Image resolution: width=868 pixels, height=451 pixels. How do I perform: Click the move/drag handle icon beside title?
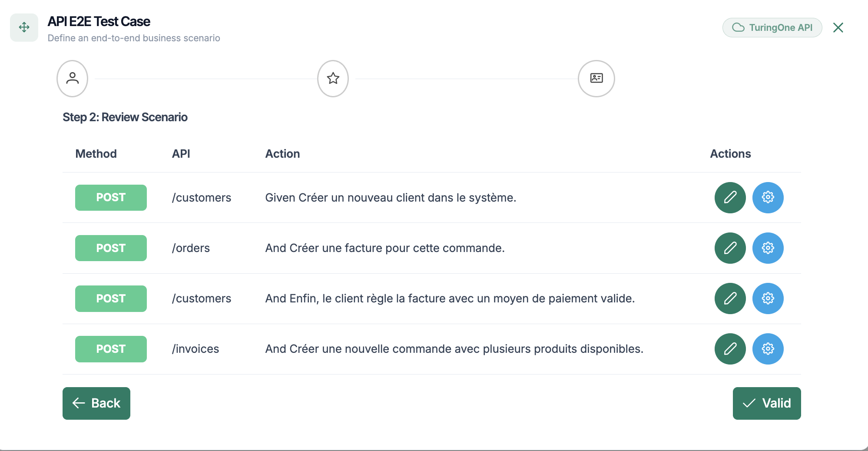point(24,27)
